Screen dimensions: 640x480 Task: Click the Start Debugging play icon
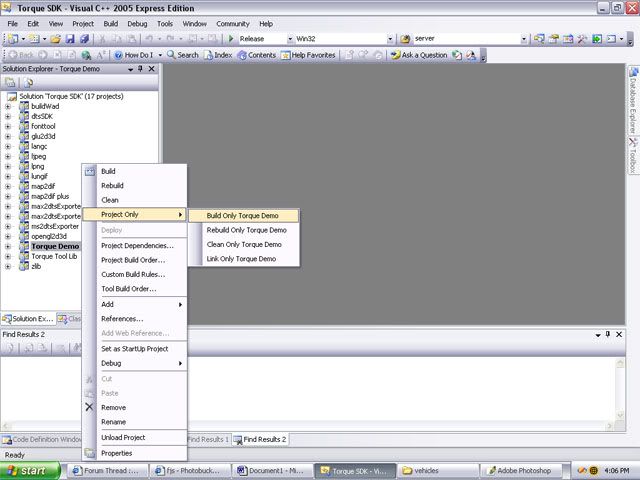pyautogui.click(x=231, y=39)
